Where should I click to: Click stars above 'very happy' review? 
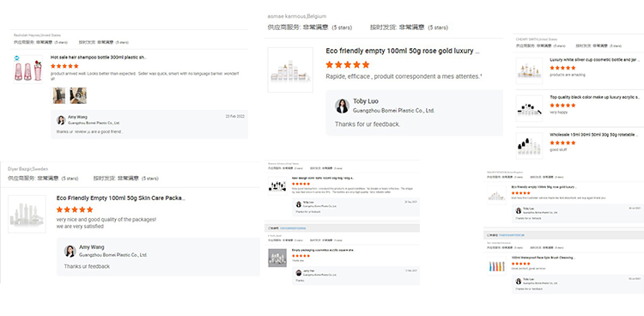tap(562, 106)
